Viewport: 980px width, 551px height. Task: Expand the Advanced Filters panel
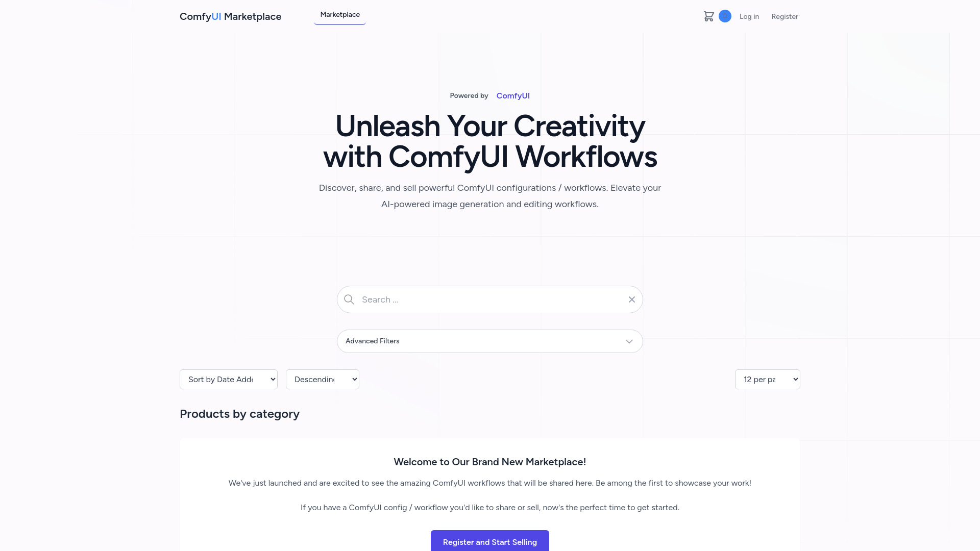click(489, 341)
